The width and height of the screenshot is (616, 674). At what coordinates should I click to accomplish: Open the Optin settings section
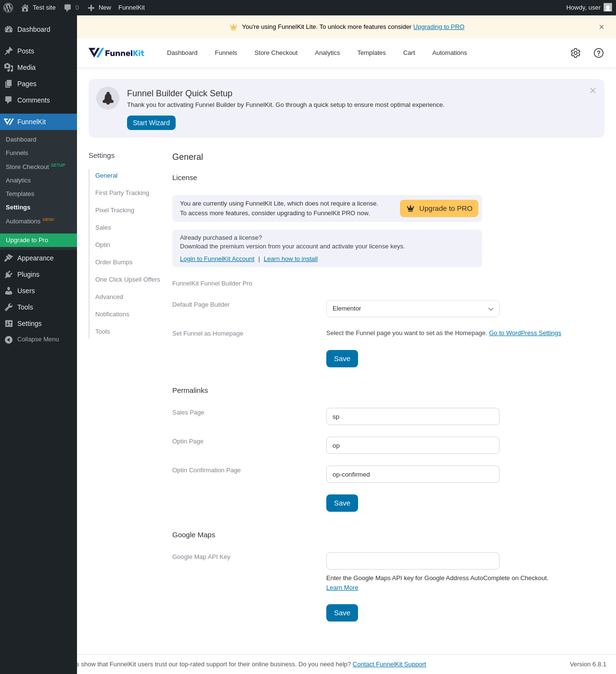coord(103,245)
